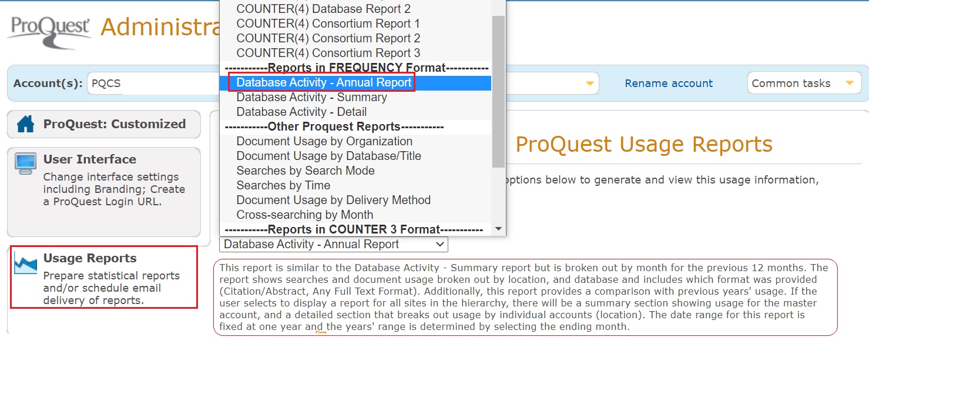
Task: Open the Common tasks dropdown
Action: [804, 83]
